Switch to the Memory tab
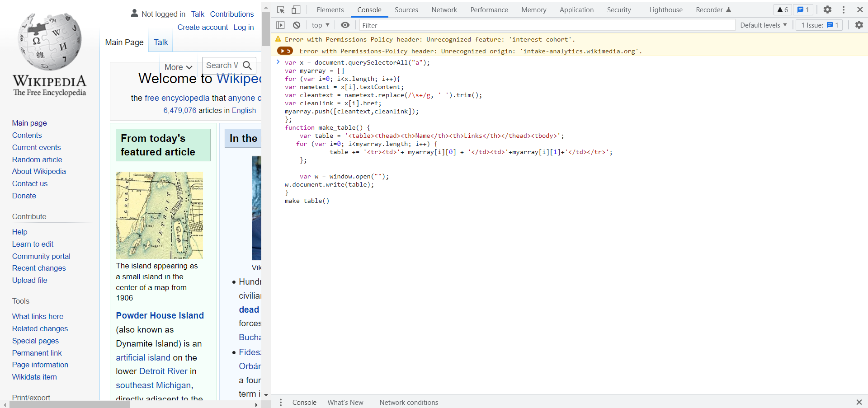The height and width of the screenshot is (408, 868). pos(533,9)
